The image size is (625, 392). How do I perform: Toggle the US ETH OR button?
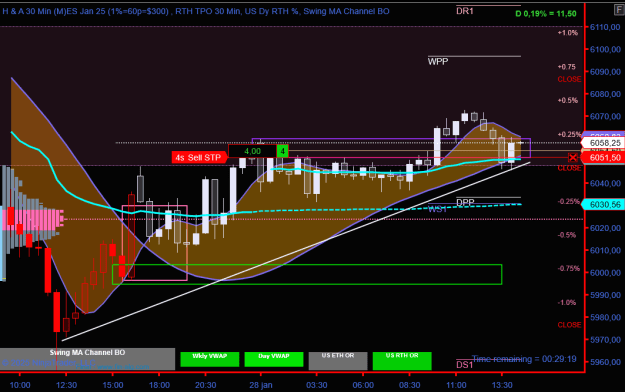338,360
